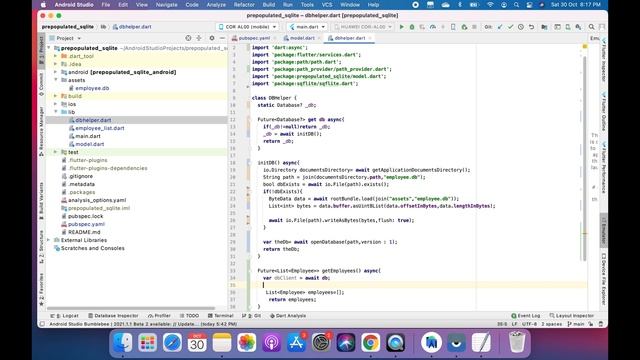
Task: Open Podcasts from the dock
Action: pyautogui.click(x=271, y=342)
